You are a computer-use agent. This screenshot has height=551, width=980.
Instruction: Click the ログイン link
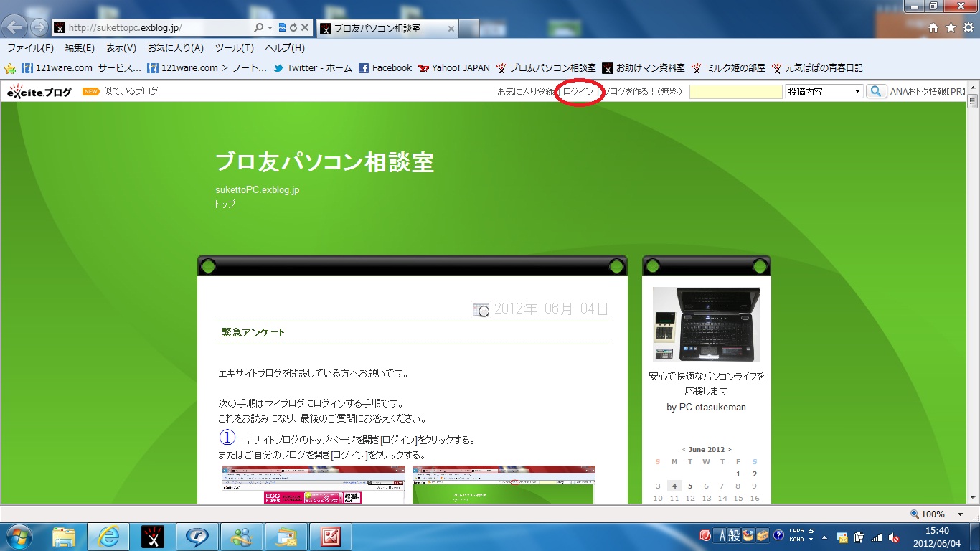click(578, 92)
